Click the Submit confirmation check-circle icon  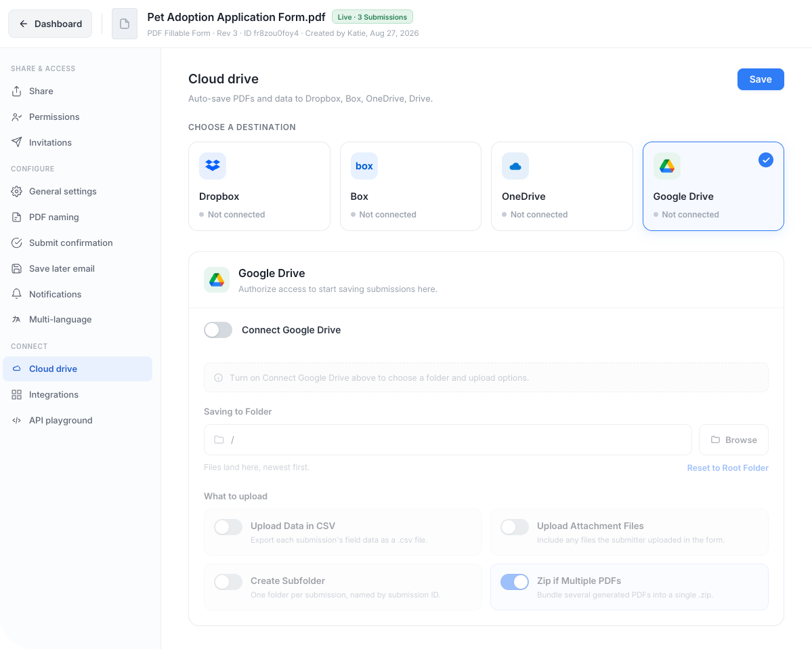16,243
